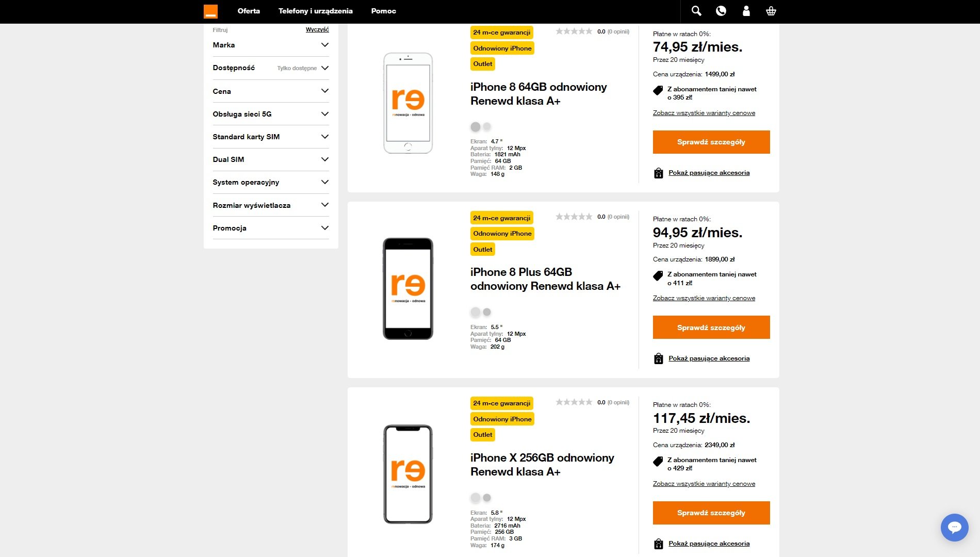Click the 74,95 zł/mies. price
This screenshot has width=980, height=557.
698,47
